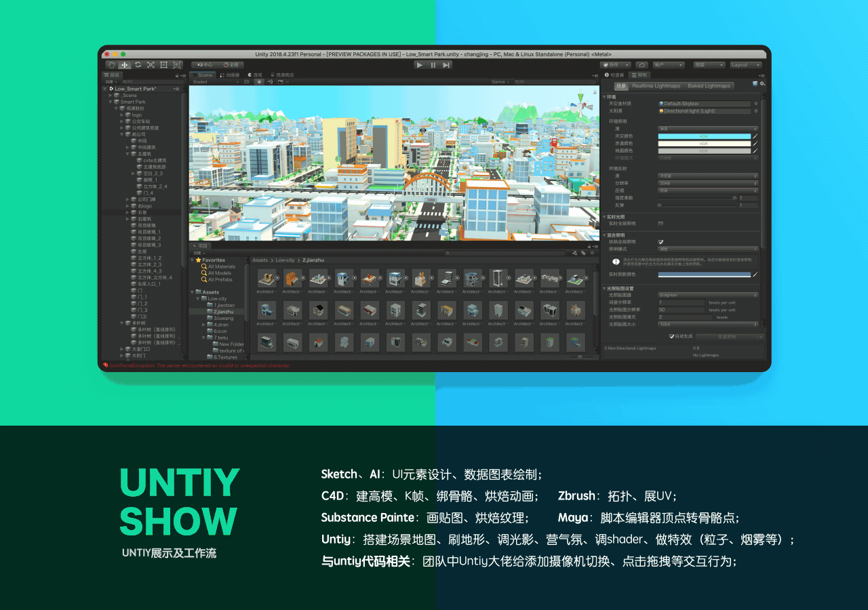868x610 pixels.
Task: Toggle scene effects image icon
Action: pyautogui.click(x=280, y=81)
